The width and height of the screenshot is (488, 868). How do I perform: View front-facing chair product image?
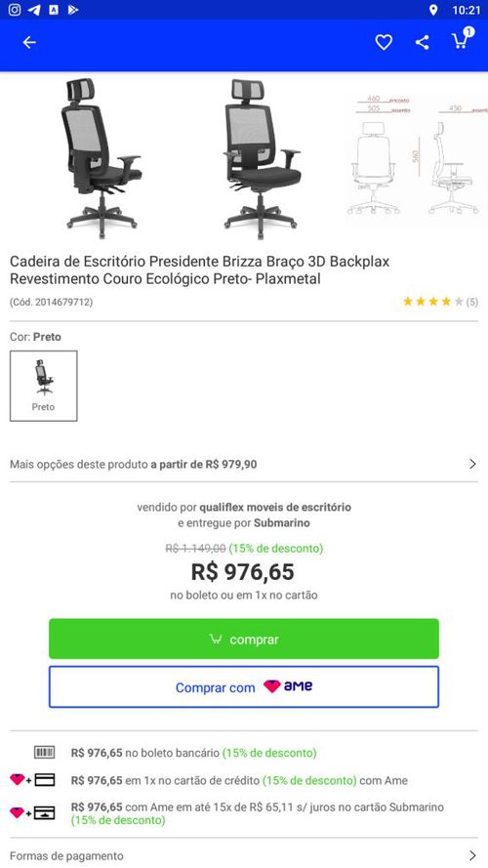pos(261,158)
